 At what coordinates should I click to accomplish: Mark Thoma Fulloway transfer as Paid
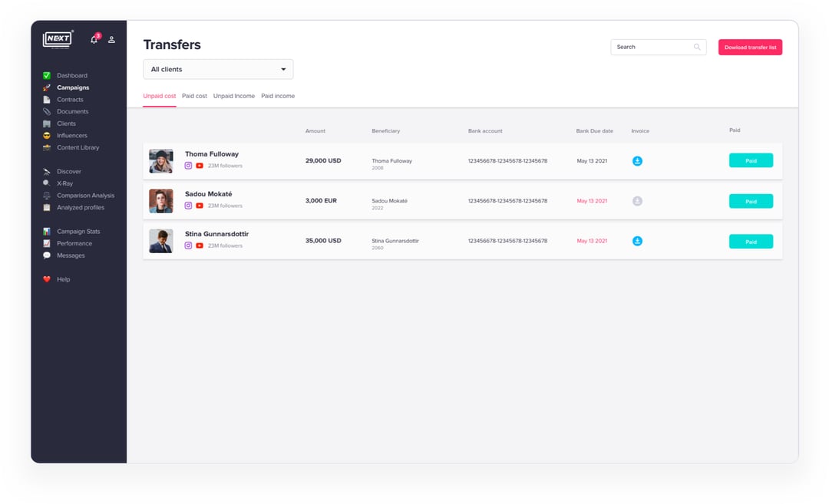(x=751, y=161)
